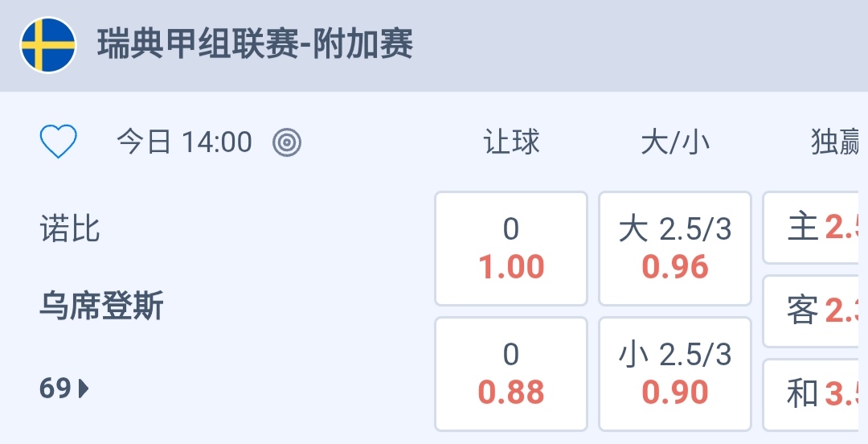This screenshot has width=868, height=444.
Task: Open the 瑞典甲组联赛-附加赛 league title
Action: pos(256,45)
